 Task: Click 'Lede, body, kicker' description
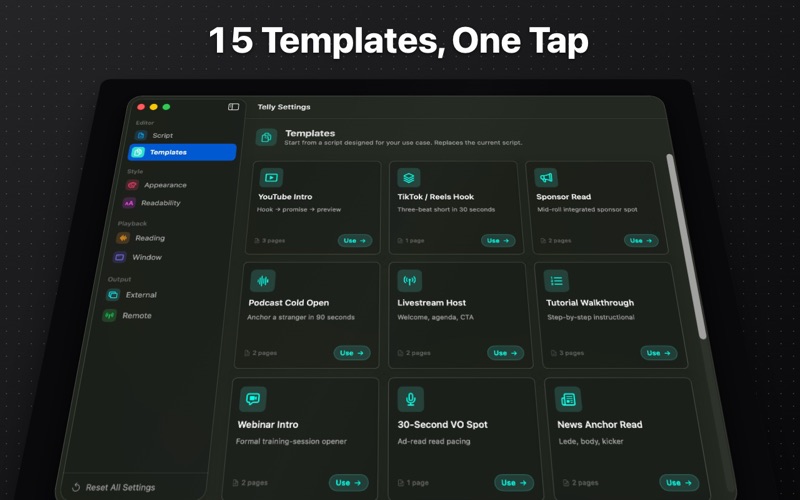click(591, 441)
